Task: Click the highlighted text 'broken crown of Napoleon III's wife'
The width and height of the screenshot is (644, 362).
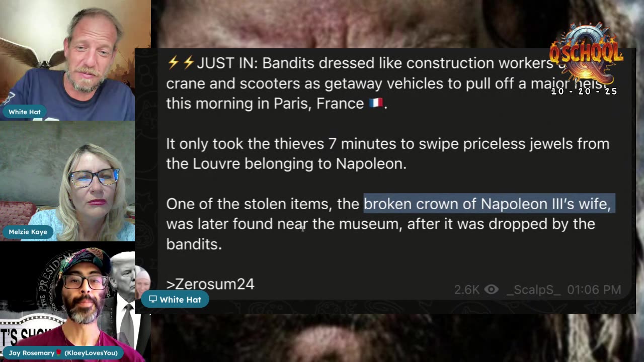Action: (487, 204)
